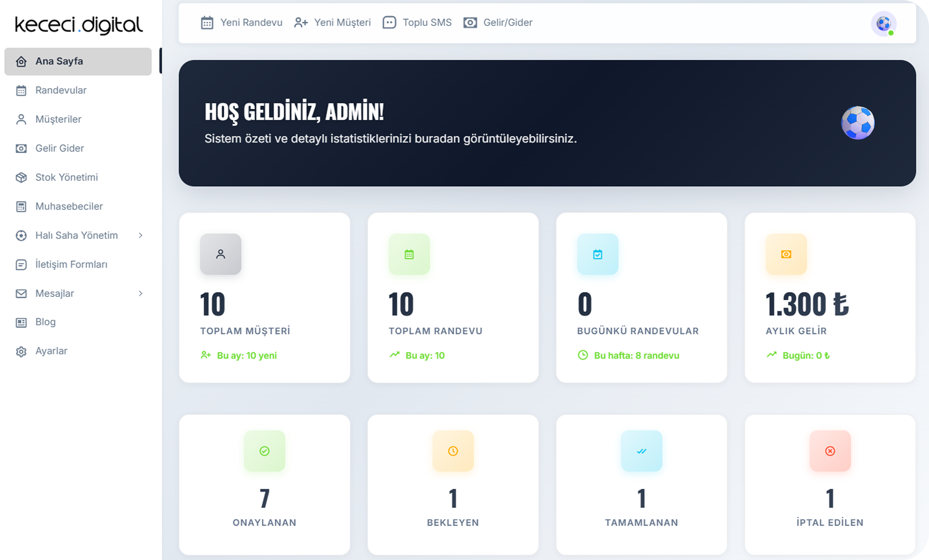Image resolution: width=929 pixels, height=560 pixels.
Task: Click the İPTAL EDİLEN label
Action: point(830,522)
